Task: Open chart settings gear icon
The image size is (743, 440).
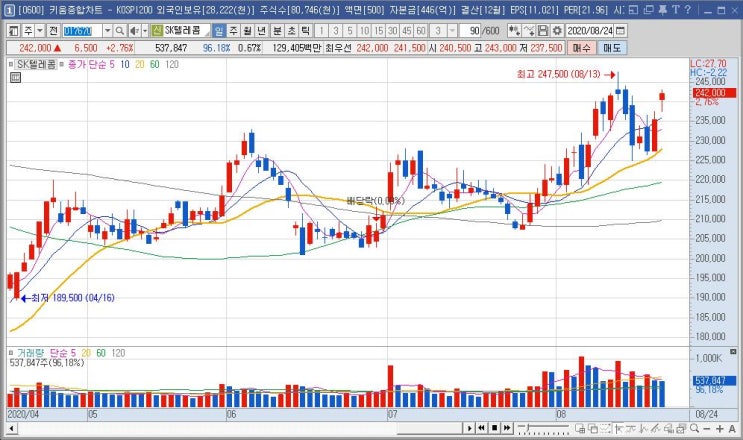Action: (x=557, y=31)
